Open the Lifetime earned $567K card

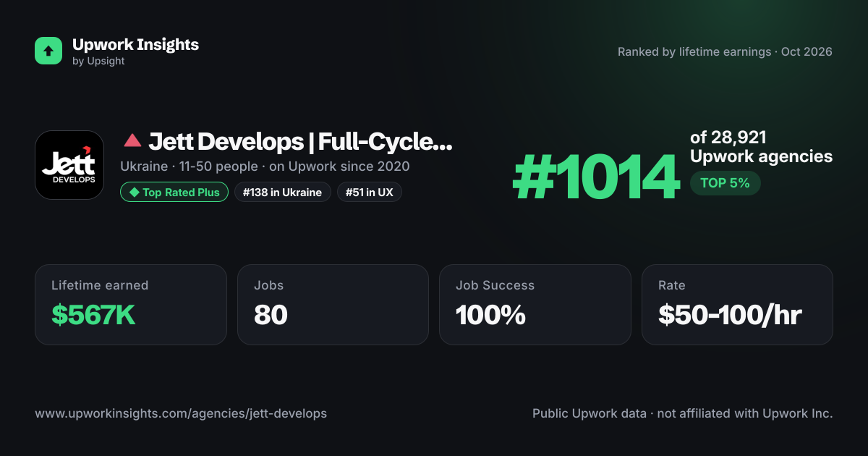pyautogui.click(x=131, y=304)
